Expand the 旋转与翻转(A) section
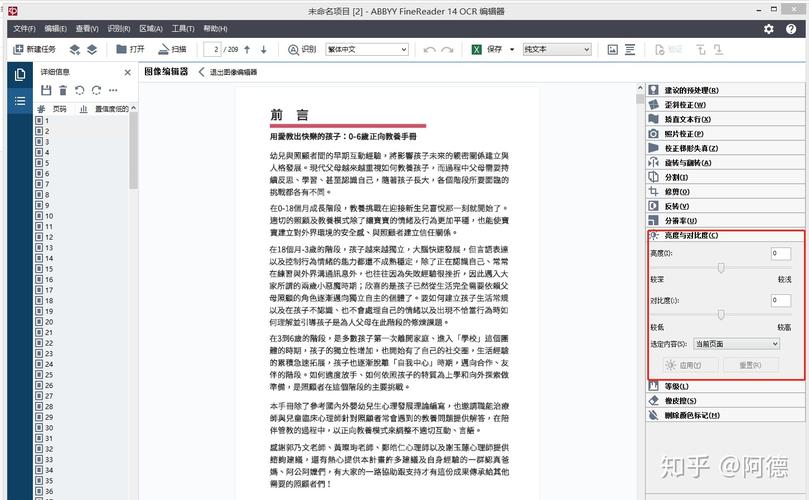809x500 pixels. point(724,162)
